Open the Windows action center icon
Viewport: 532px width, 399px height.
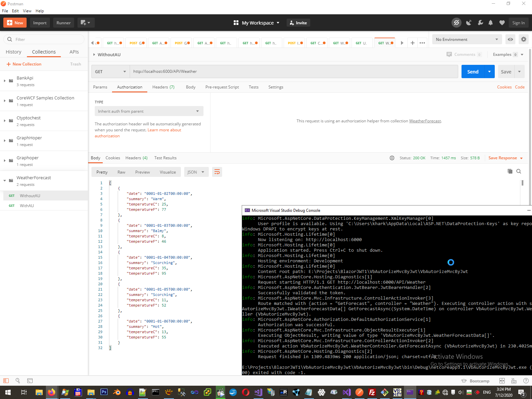522,392
